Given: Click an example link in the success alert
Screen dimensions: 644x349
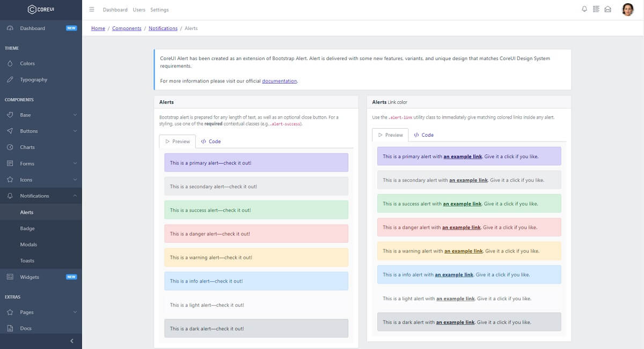Looking at the screenshot, I should pyautogui.click(x=461, y=204).
